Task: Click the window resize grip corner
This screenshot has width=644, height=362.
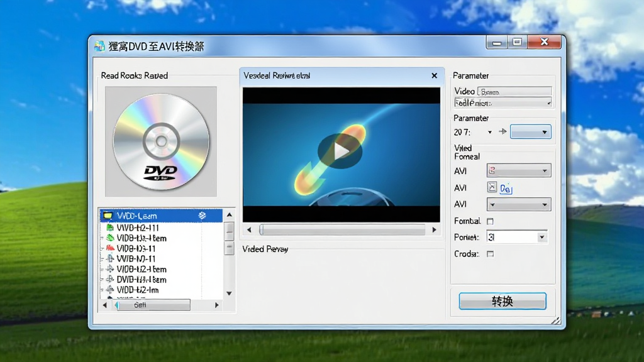Action: (556, 321)
